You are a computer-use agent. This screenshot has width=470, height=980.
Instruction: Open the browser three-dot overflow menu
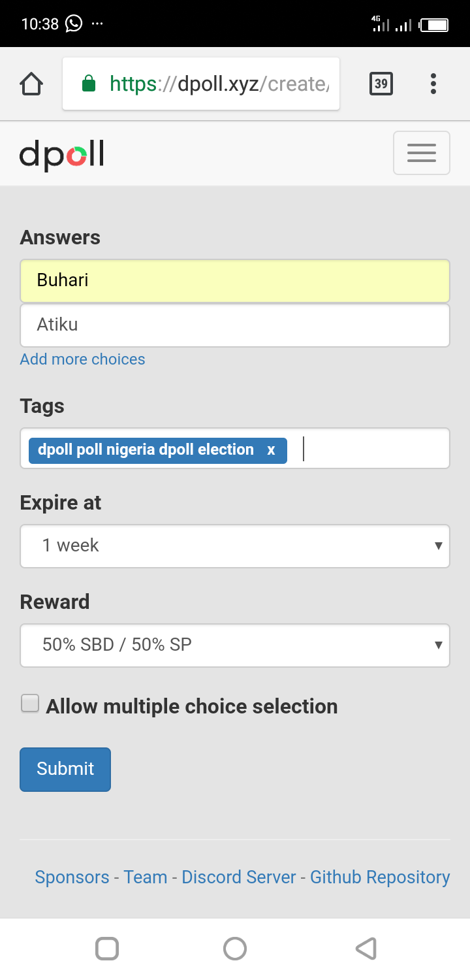coord(433,84)
